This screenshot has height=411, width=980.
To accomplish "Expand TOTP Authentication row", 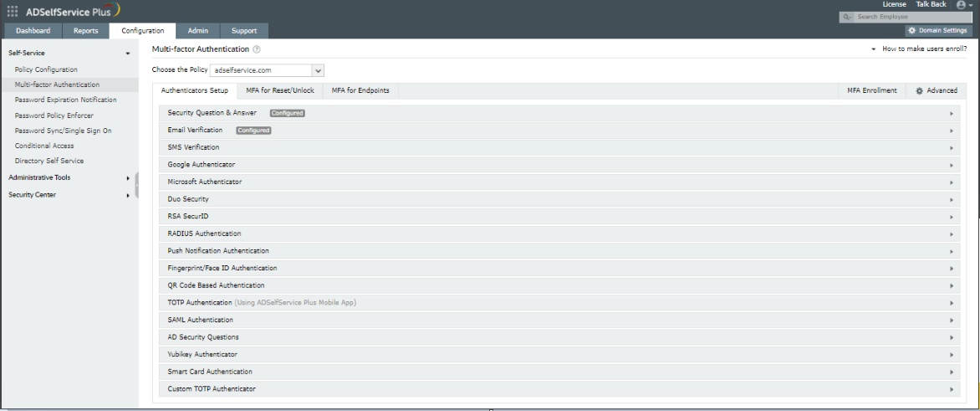I will point(560,303).
